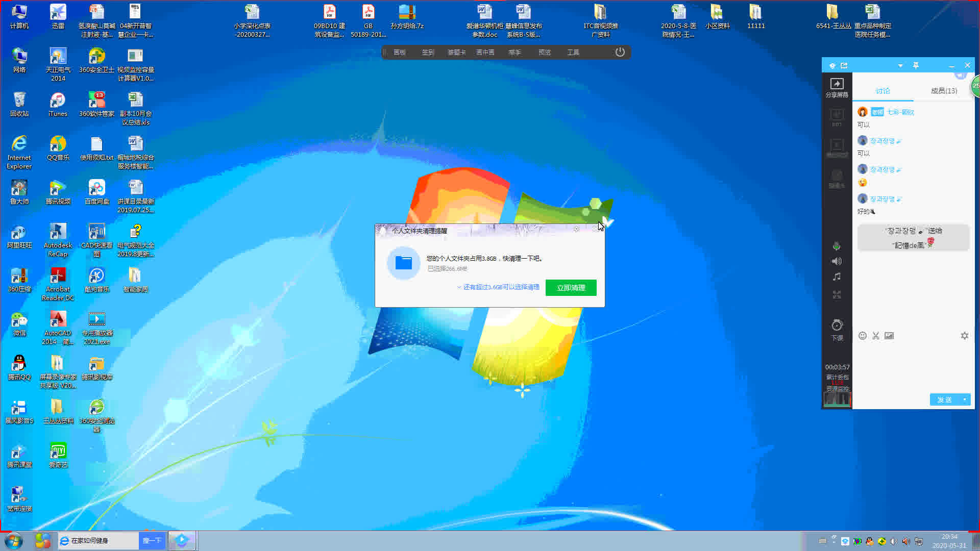The image size is (980, 551).
Task: Click the insert image icon in the chat
Action: pyautogui.click(x=889, y=336)
